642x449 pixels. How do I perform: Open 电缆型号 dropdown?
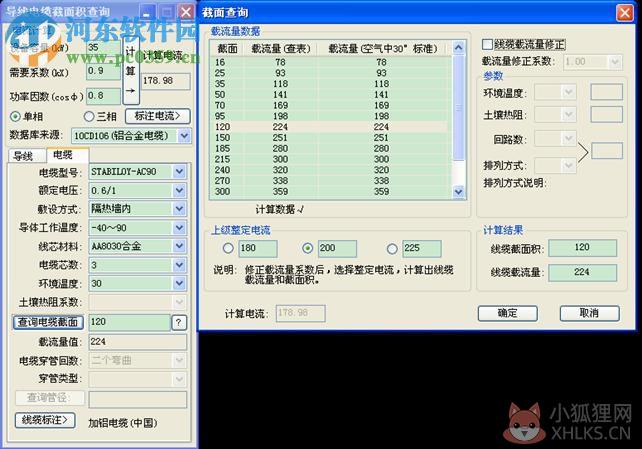[179, 171]
